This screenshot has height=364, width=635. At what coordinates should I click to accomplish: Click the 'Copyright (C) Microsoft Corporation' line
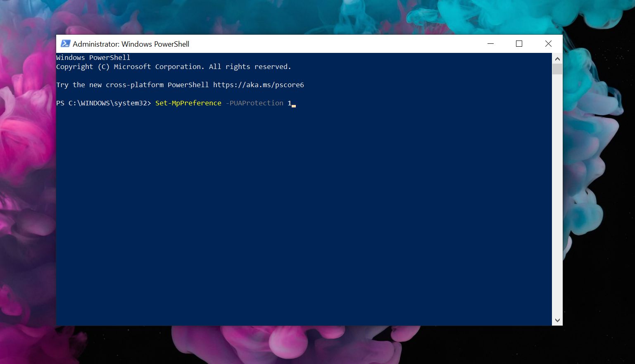pyautogui.click(x=174, y=67)
